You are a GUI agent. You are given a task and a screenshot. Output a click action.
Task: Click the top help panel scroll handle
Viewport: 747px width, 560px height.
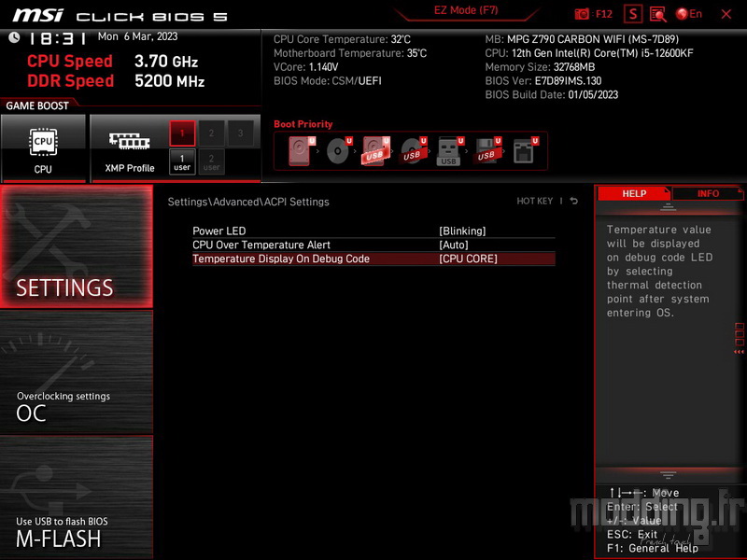(668, 207)
